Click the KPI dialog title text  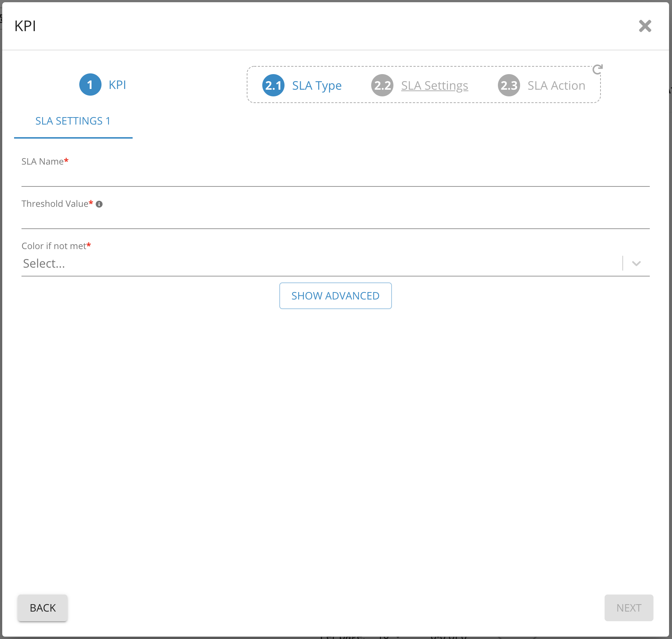tap(25, 26)
